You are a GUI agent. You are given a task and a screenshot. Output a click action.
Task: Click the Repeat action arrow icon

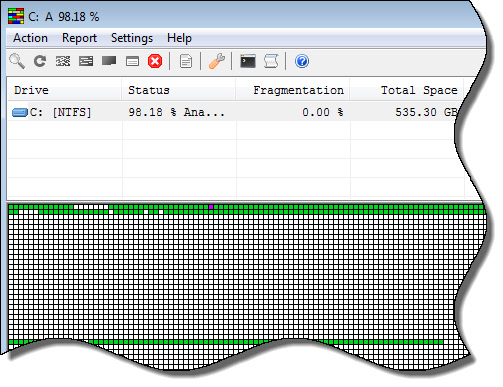tap(40, 61)
